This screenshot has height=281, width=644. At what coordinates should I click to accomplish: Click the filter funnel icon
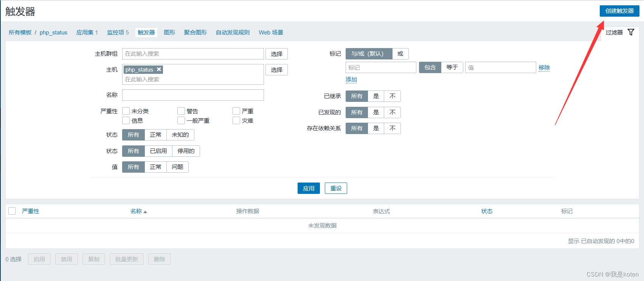point(631,32)
